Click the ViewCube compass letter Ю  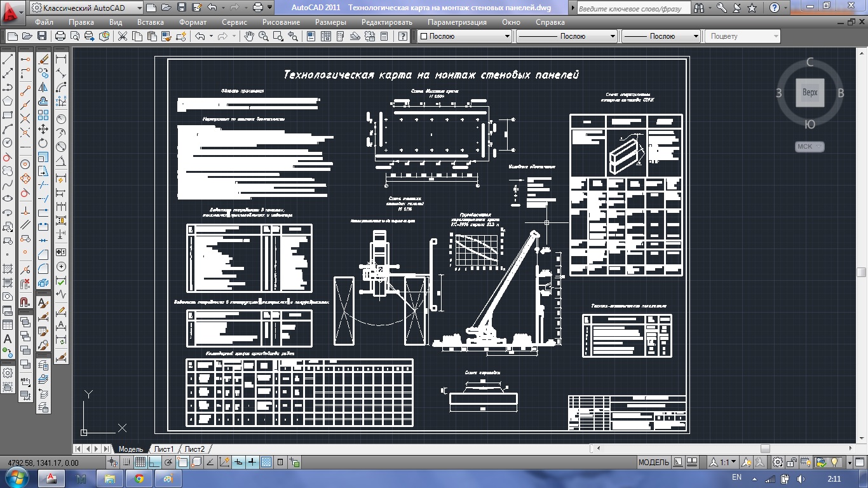click(810, 124)
